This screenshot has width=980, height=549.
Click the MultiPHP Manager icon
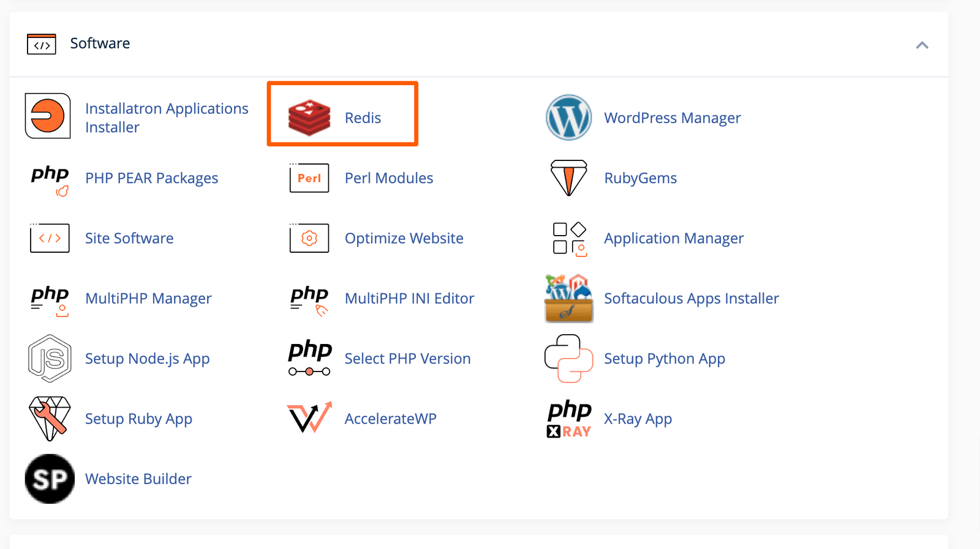coord(50,301)
